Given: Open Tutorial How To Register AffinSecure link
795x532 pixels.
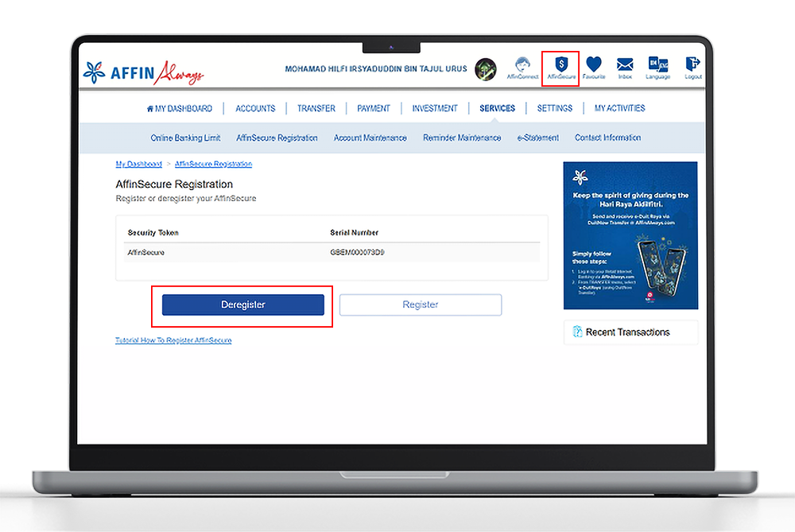Looking at the screenshot, I should [x=173, y=340].
